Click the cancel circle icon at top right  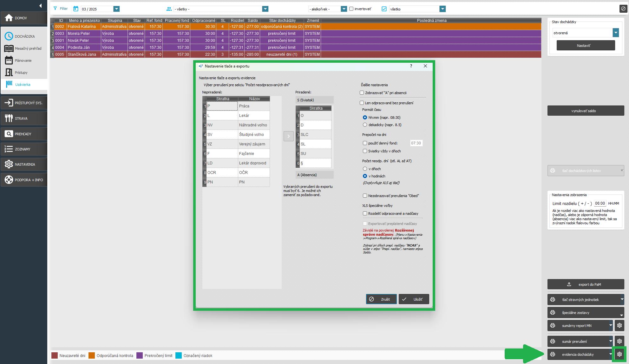tap(623, 9)
